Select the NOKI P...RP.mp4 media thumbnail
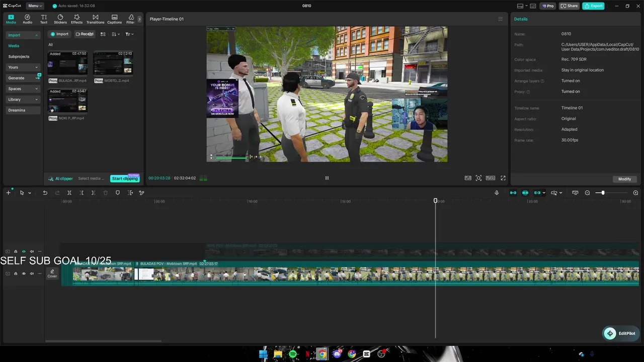This screenshot has height=362, width=644. 67,101
